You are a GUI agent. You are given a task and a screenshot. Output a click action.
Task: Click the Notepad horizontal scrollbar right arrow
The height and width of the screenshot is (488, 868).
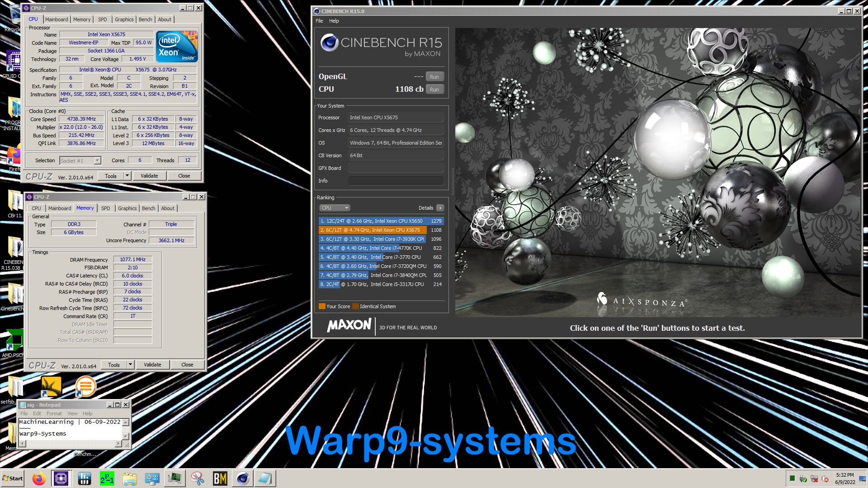click(118, 444)
